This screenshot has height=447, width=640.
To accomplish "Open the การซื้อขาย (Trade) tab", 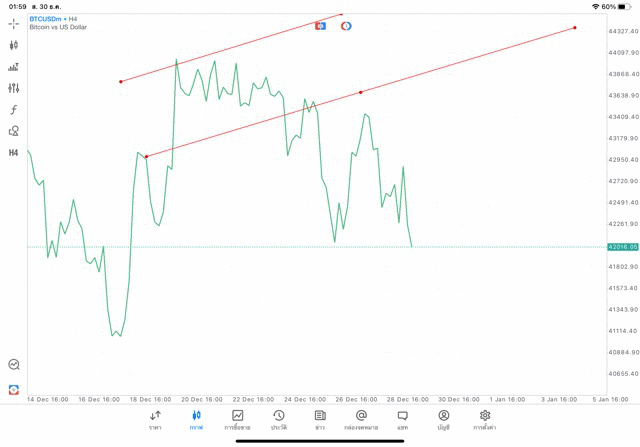I will 237,419.
